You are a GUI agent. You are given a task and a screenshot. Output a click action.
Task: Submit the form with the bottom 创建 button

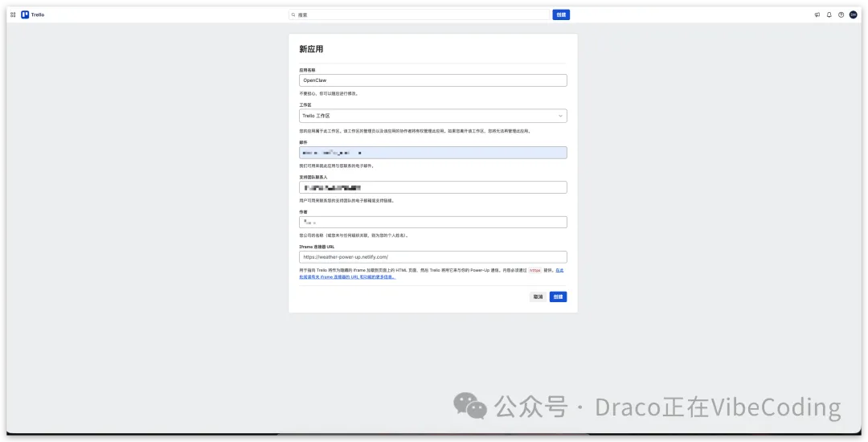point(558,297)
